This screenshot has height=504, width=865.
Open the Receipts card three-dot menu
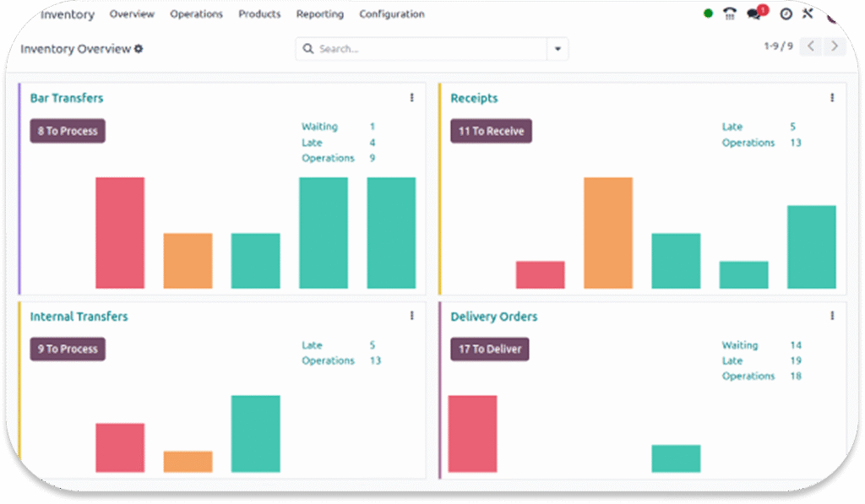tap(832, 98)
